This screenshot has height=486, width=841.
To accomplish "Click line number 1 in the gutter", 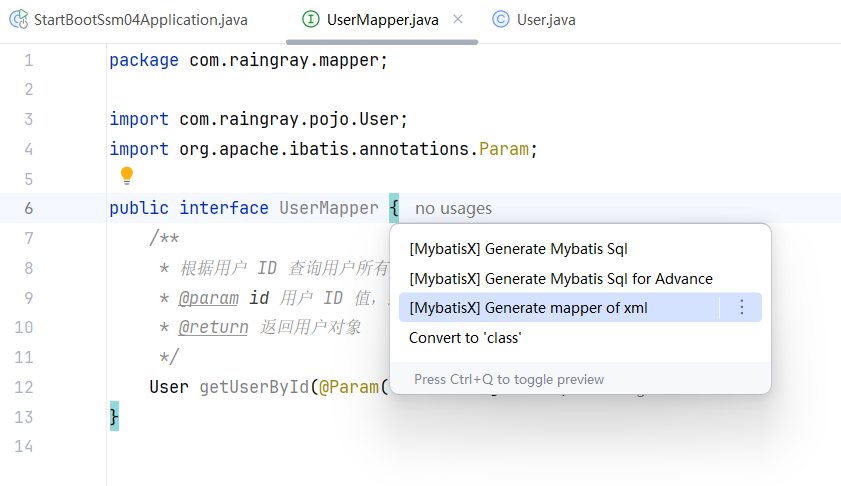I will [28, 60].
